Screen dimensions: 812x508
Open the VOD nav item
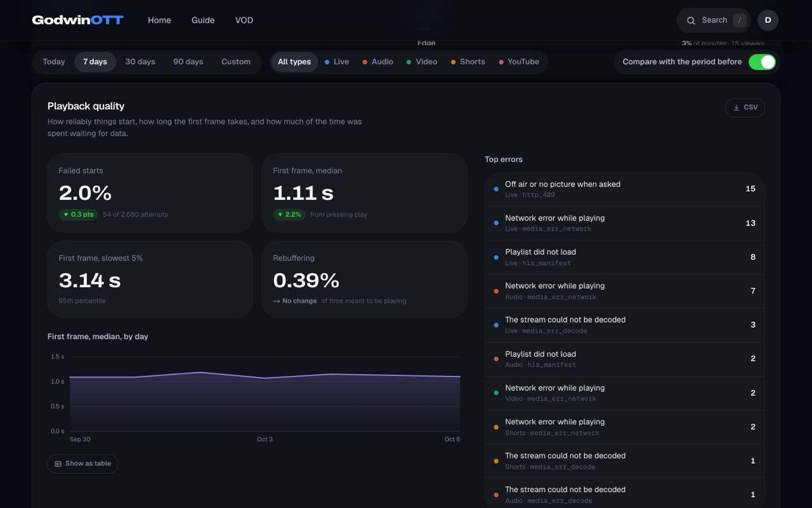click(244, 20)
